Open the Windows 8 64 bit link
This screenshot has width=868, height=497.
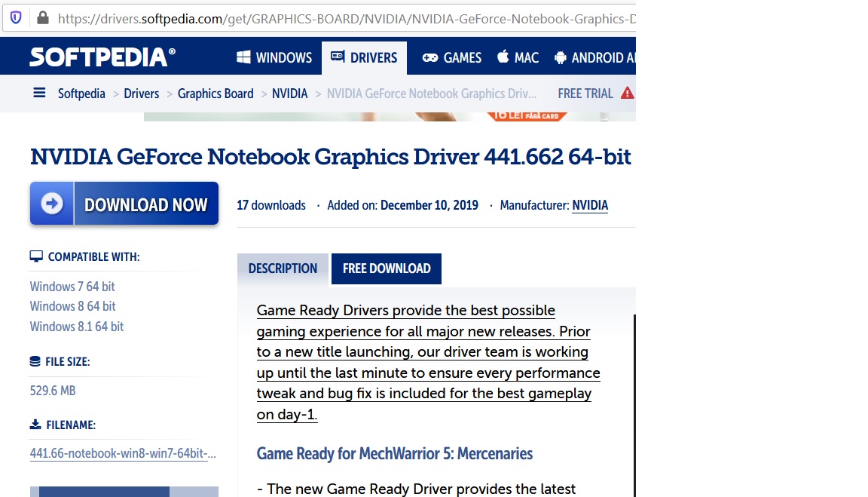(72, 306)
